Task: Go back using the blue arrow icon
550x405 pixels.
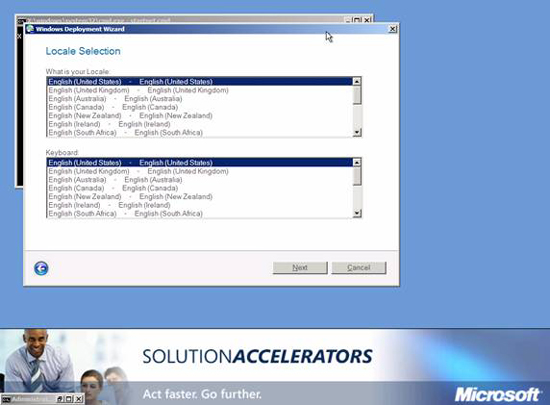Action: (x=41, y=268)
